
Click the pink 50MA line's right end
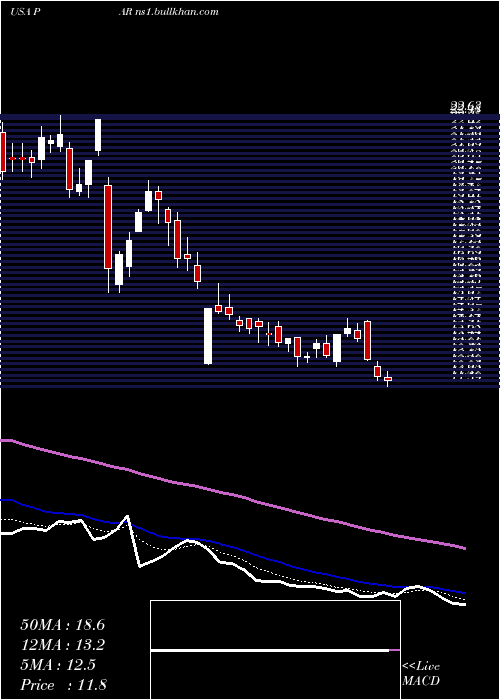pyautogui.click(x=464, y=547)
